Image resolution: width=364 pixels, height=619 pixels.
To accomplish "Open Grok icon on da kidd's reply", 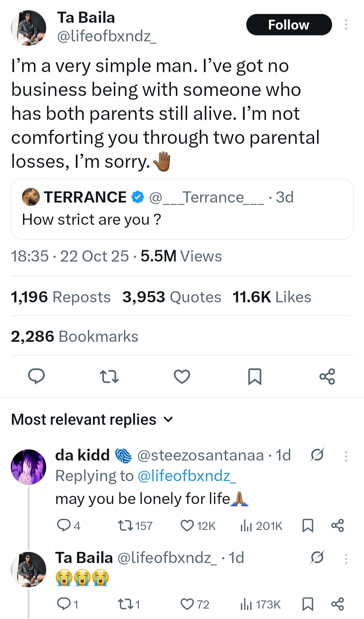I will point(317,455).
